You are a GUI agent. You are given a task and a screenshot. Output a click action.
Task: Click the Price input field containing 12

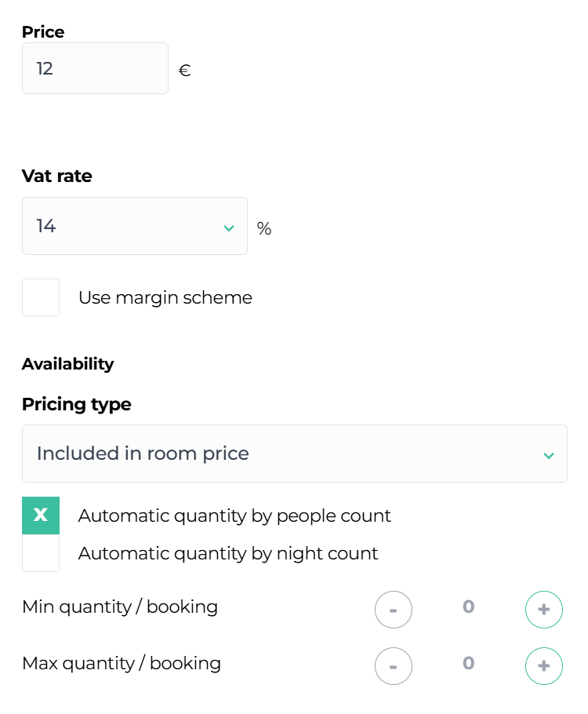point(95,68)
